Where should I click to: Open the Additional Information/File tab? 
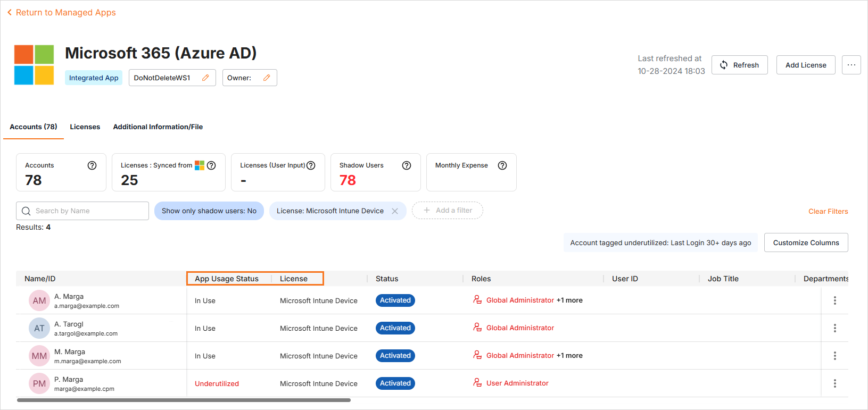[158, 127]
